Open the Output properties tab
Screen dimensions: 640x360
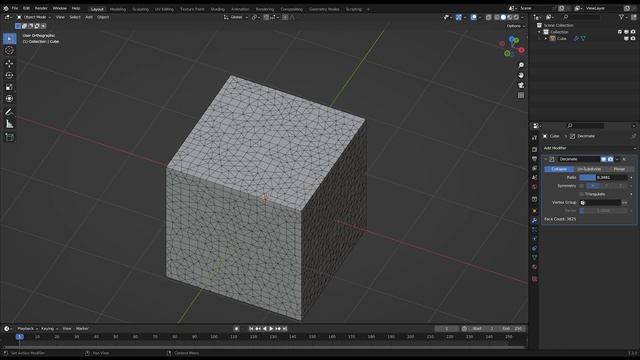(534, 159)
